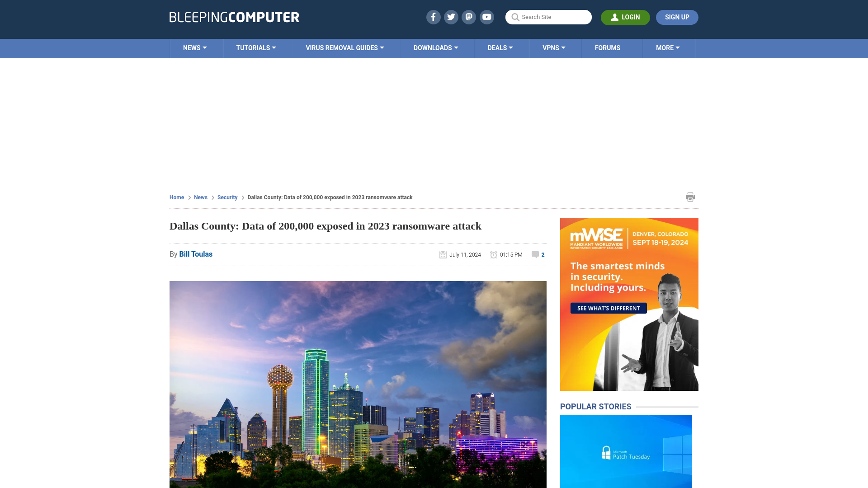Expand the DOWNLOADS dropdown menu

click(436, 47)
